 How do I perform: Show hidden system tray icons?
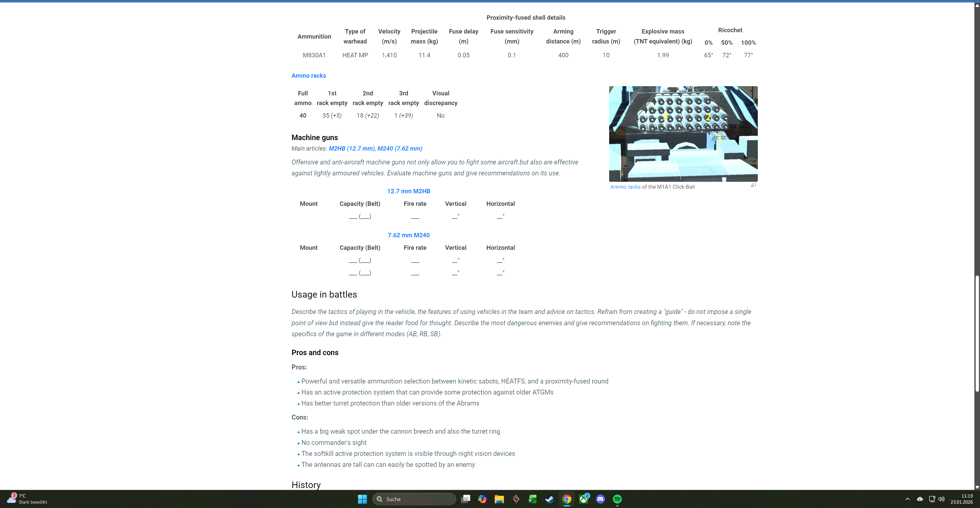[x=907, y=499]
